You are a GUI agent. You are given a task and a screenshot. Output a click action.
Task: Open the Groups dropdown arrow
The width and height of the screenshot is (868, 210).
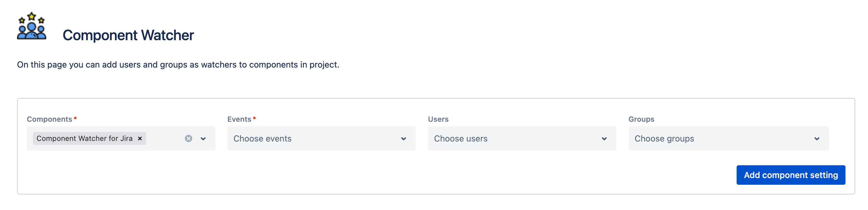click(817, 138)
